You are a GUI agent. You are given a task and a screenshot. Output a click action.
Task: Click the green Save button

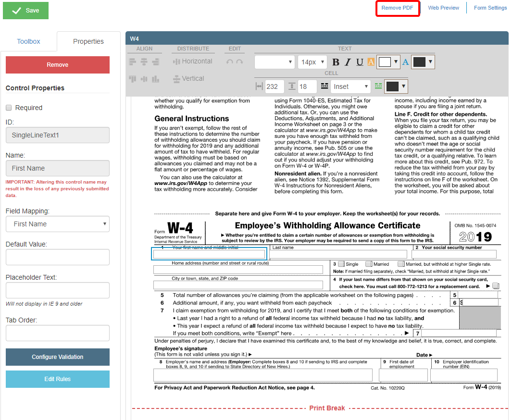(x=26, y=11)
